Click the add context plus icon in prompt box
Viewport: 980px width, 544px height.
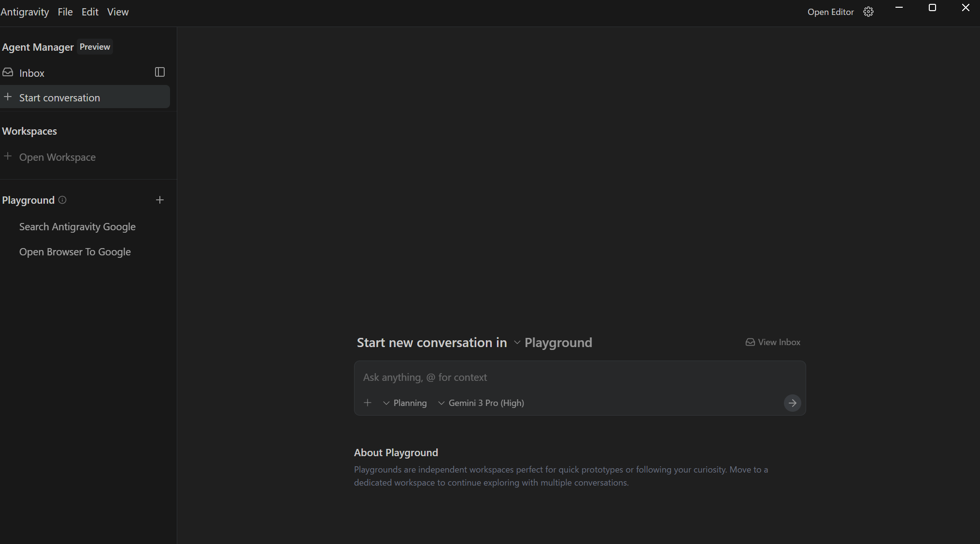[x=368, y=403]
